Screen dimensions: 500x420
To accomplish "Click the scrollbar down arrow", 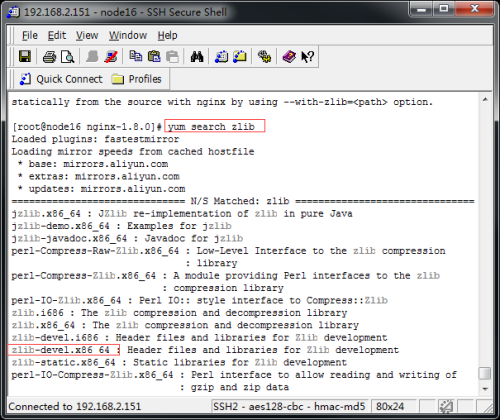I will point(485,389).
